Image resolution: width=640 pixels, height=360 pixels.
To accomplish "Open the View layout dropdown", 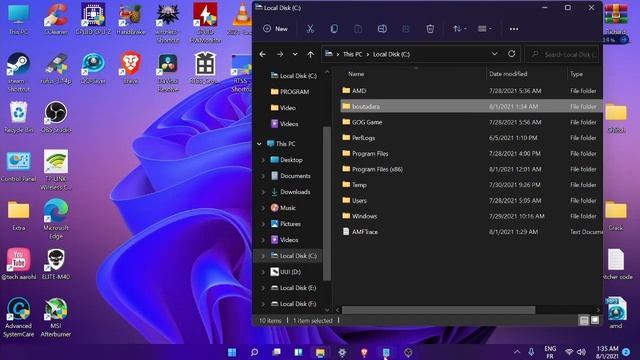I will coord(484,29).
